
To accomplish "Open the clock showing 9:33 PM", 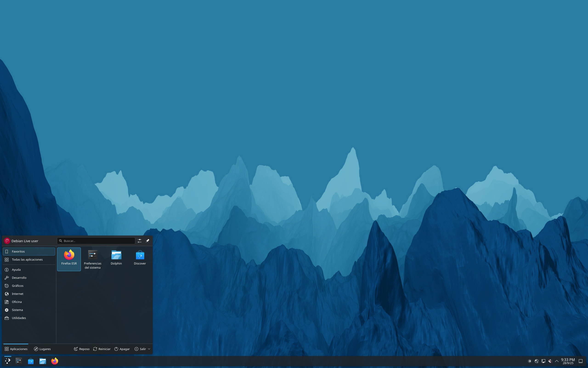I will pyautogui.click(x=568, y=361).
